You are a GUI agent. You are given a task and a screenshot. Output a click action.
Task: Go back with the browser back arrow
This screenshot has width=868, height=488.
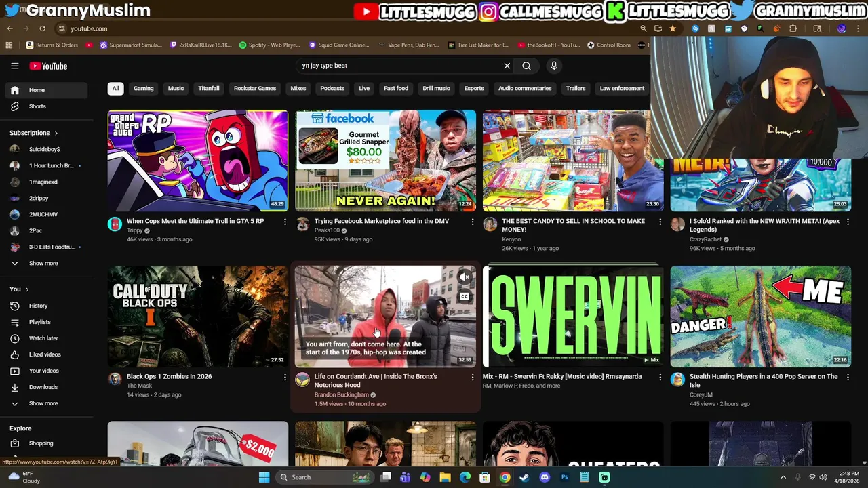click(9, 28)
